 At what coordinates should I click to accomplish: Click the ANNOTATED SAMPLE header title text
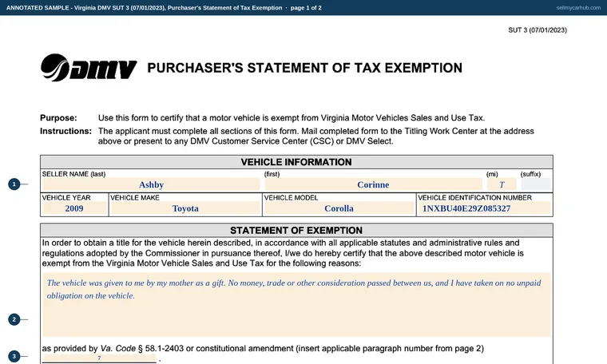click(164, 8)
